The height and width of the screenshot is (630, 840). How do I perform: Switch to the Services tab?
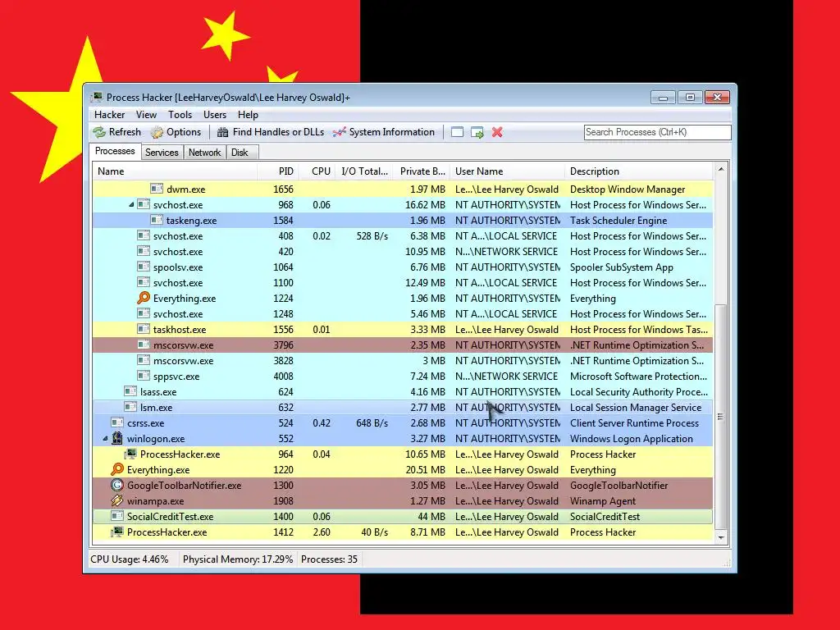click(162, 153)
